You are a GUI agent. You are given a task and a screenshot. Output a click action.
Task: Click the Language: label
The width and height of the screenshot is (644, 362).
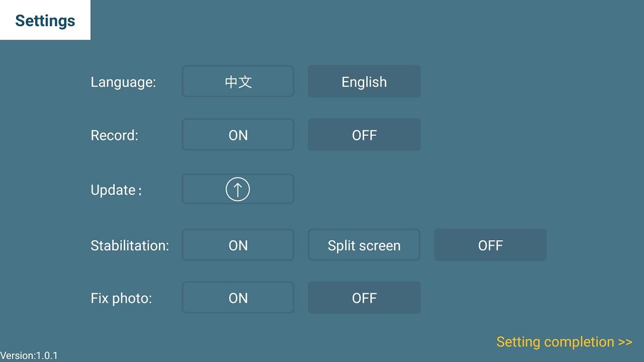coord(123,82)
